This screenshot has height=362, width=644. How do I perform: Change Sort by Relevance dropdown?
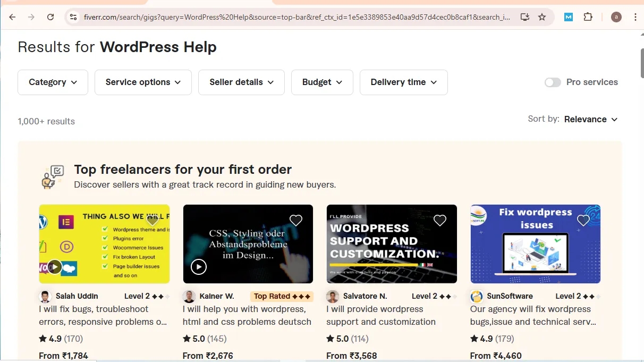click(591, 119)
